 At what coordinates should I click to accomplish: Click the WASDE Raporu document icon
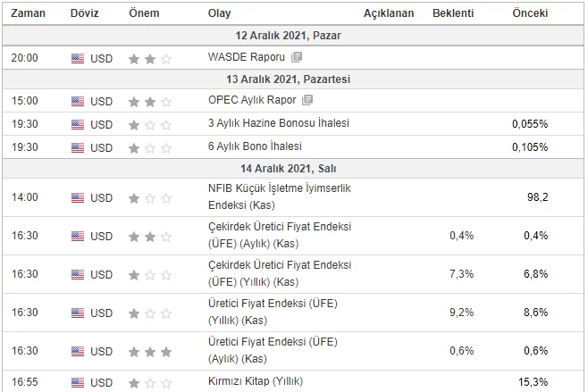coord(297,58)
